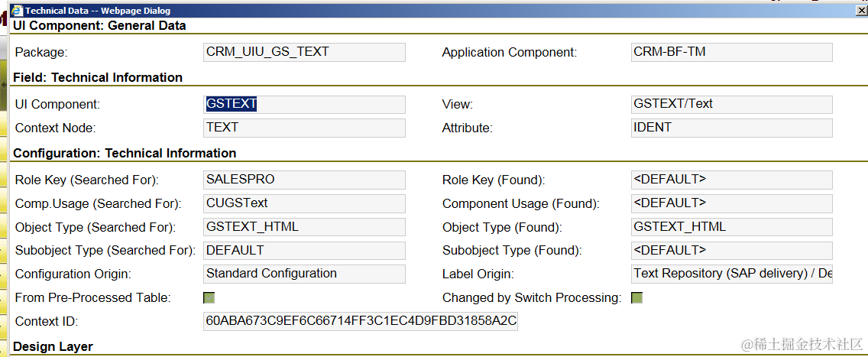Click the 'Attribute:' label
This screenshot has width=868, height=357.
[x=467, y=128]
